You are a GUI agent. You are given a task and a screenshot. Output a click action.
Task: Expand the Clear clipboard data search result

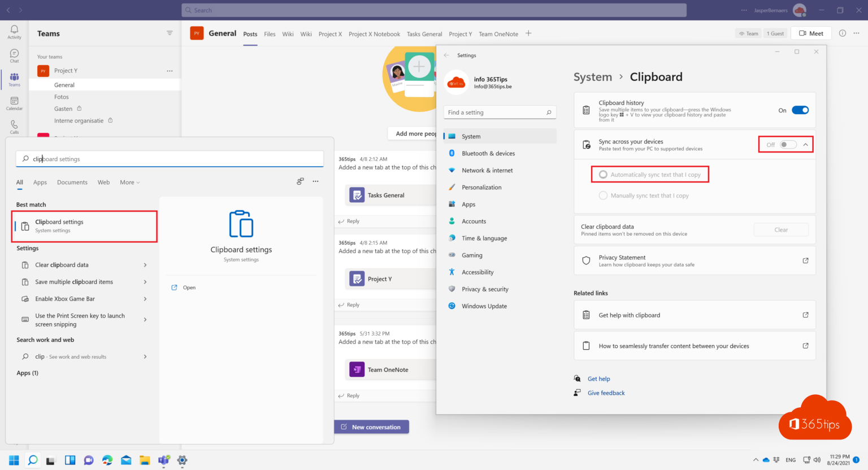pos(145,264)
